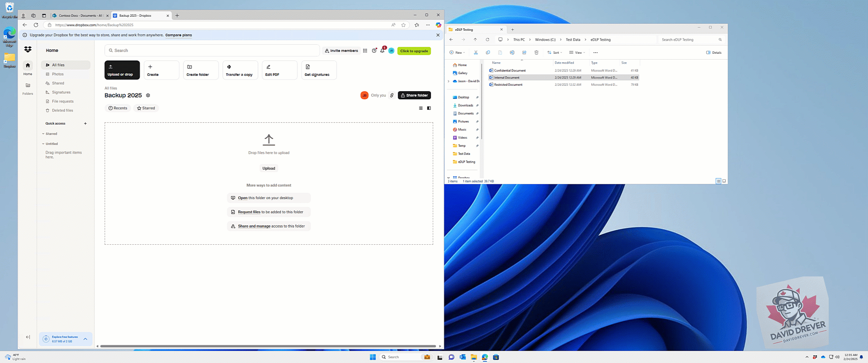
Task: Toggle the File Explorer Details pane
Action: 714,52
